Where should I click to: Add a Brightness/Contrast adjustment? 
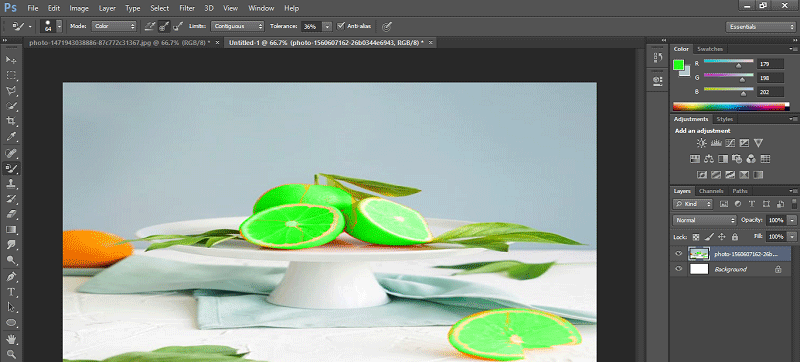(x=702, y=143)
